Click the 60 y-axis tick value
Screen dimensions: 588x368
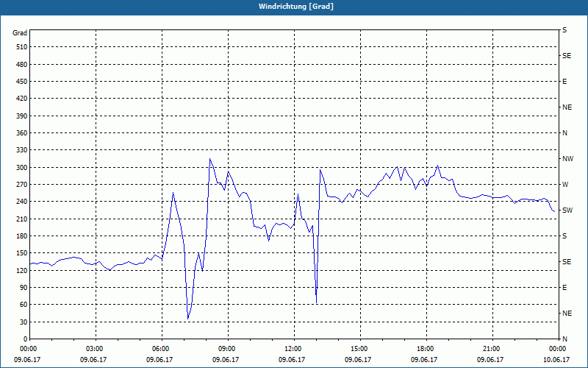tap(24, 304)
